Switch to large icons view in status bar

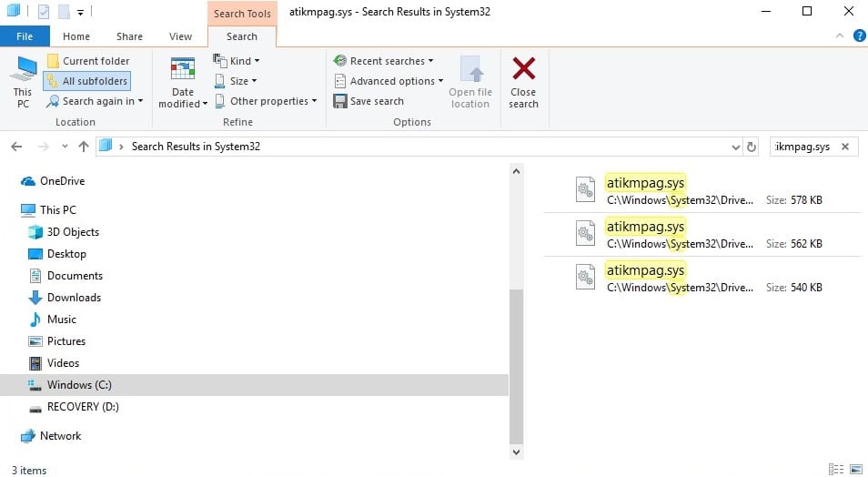pyautogui.click(x=855, y=470)
